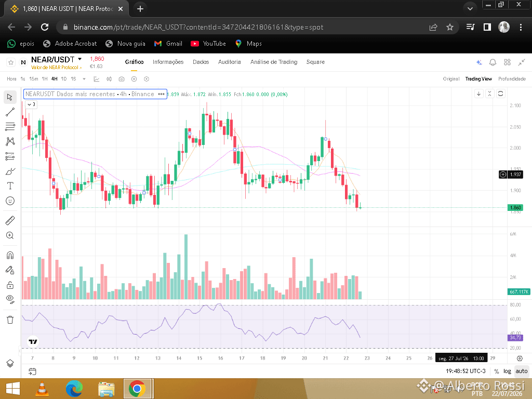Click the circled plus toolbar icon

pyautogui.click(x=134, y=79)
